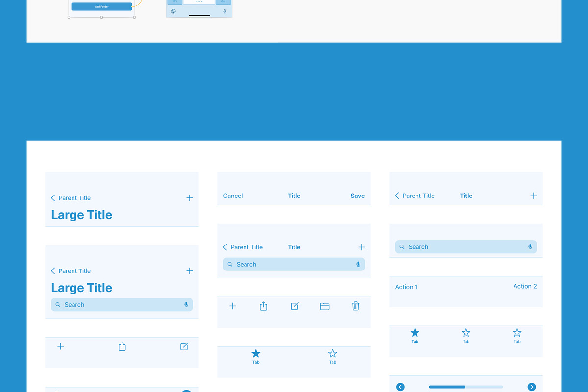Viewport: 588px width, 392px height.
Task: Tap the plus icon in the Title bar with search field
Action: pos(362,247)
